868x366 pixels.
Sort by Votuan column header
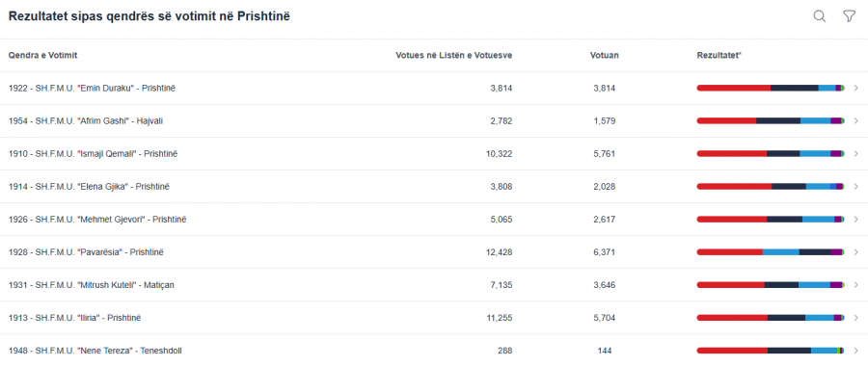pos(605,55)
